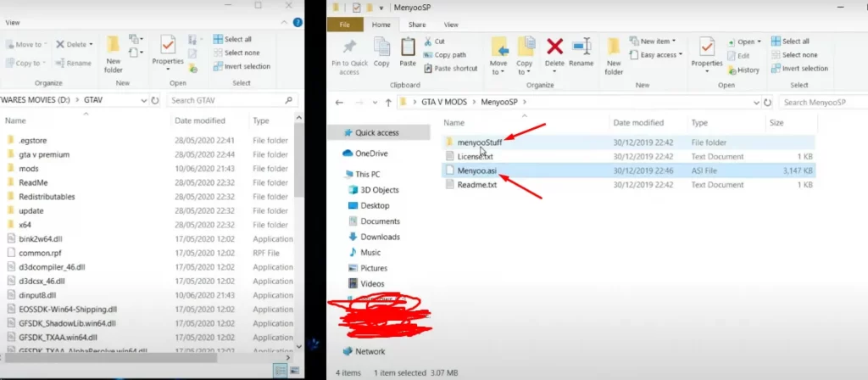The width and height of the screenshot is (868, 380).
Task: Expand the Easy access dropdown
Action: [x=660, y=55]
